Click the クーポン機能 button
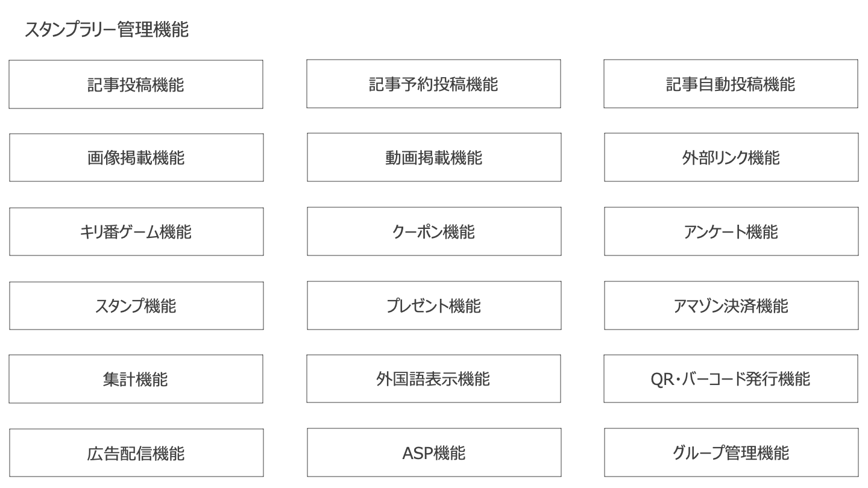The image size is (868, 488). click(434, 232)
